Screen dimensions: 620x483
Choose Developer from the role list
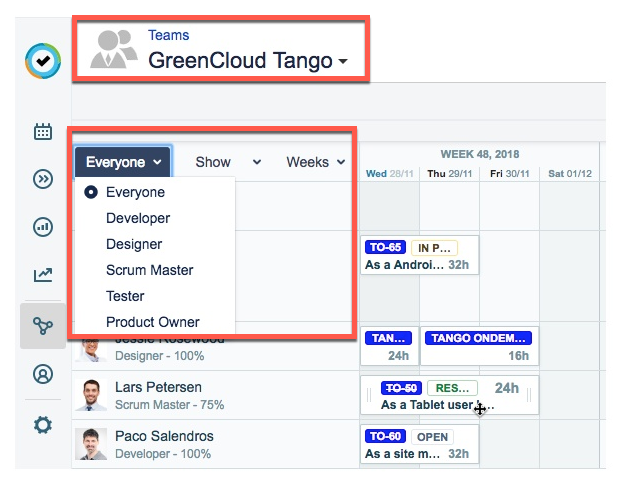point(138,218)
